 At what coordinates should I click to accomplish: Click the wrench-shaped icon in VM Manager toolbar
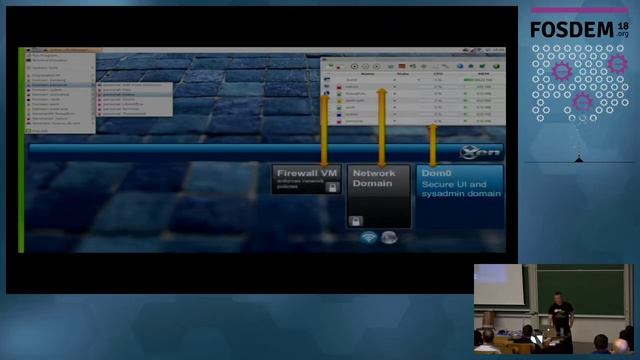pos(444,66)
